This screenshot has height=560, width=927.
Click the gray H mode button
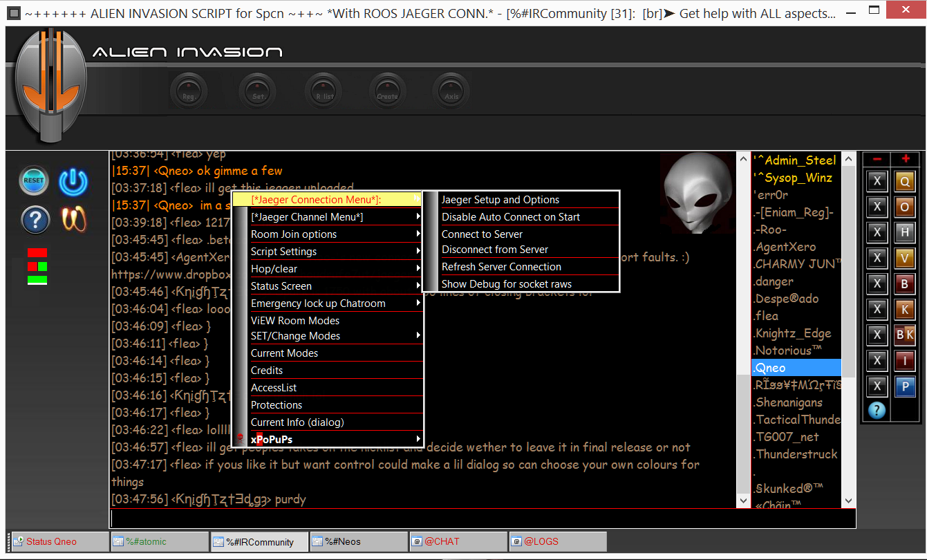click(x=905, y=232)
